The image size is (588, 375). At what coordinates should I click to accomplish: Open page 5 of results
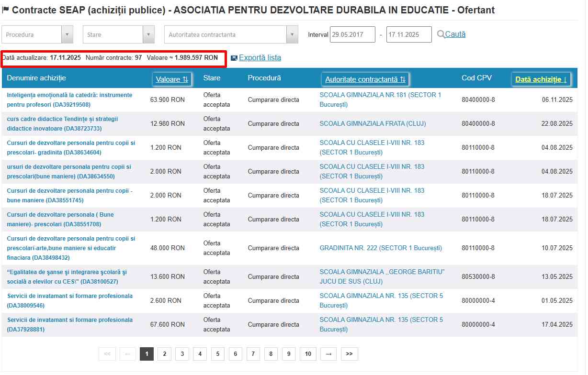217,354
